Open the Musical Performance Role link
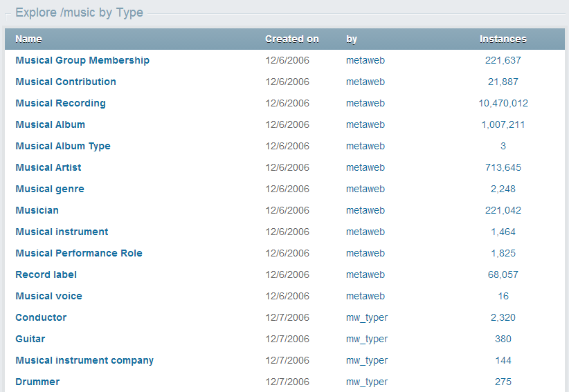This screenshot has width=569, height=392. (79, 253)
